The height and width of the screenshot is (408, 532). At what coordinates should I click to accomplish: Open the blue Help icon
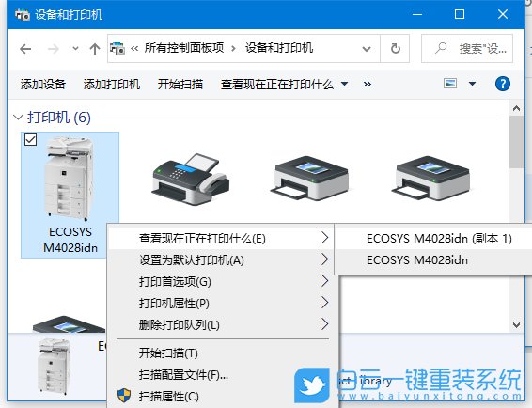503,84
